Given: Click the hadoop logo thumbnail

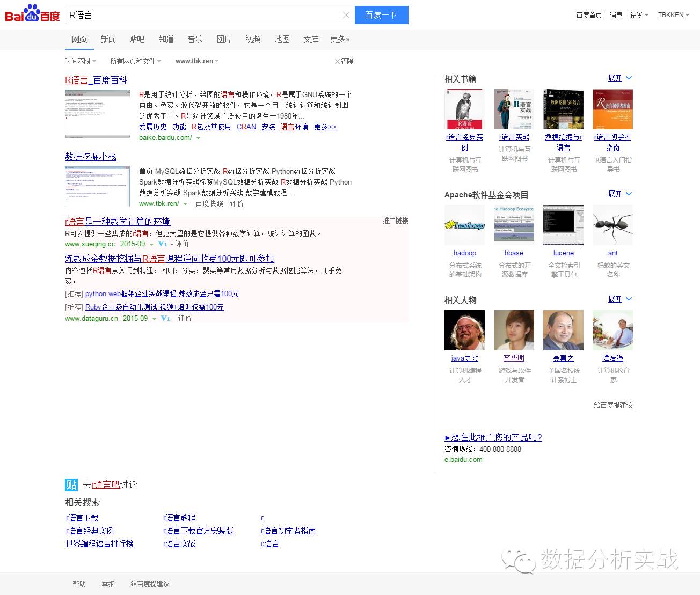Looking at the screenshot, I should pos(465,225).
